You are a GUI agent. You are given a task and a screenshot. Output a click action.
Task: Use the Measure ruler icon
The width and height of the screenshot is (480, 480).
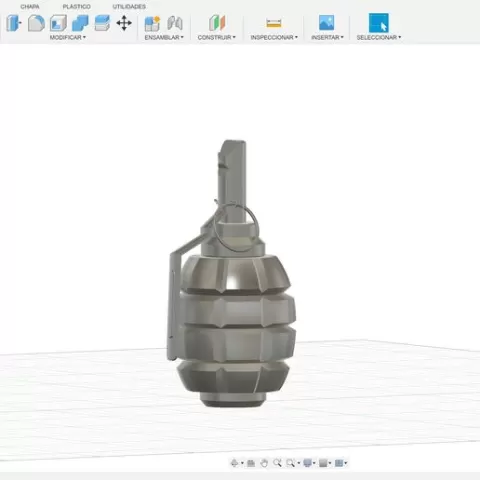pyautogui.click(x=274, y=23)
